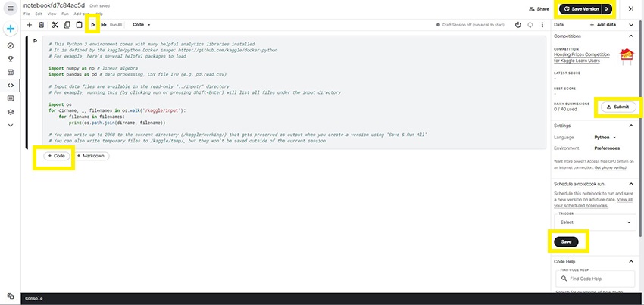This screenshot has height=305, width=644.
Task: Open the Python language dropdown
Action: (605, 138)
